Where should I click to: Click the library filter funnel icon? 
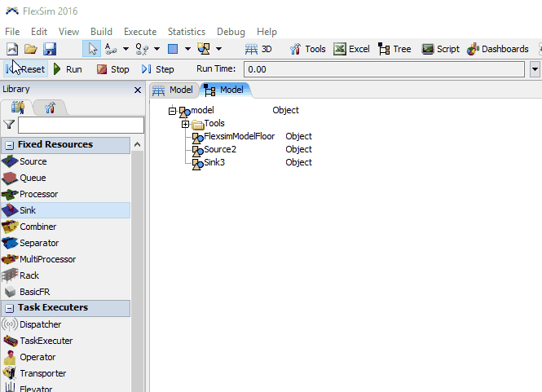click(x=9, y=125)
